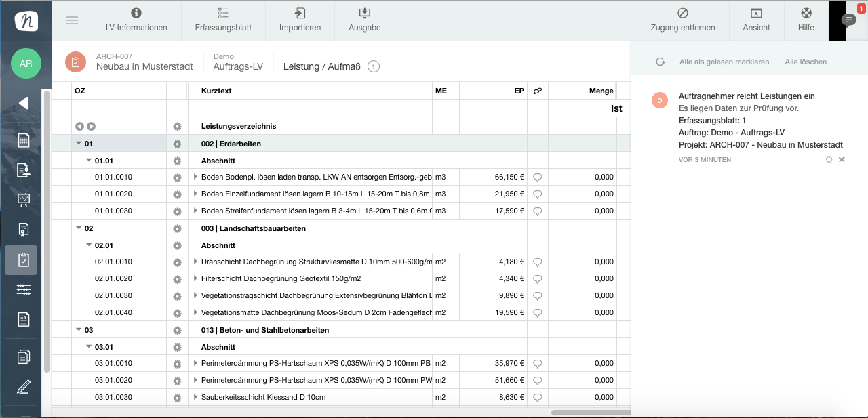Dismiss the notification with X icon
This screenshot has height=418, width=868.
pos(842,160)
